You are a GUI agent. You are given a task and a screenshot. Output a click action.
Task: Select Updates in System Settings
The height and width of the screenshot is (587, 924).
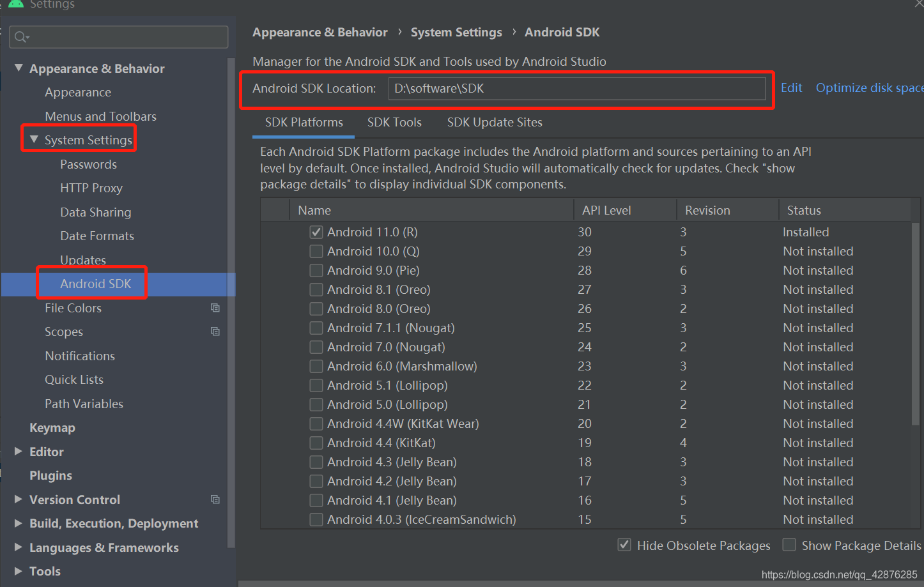tap(83, 260)
